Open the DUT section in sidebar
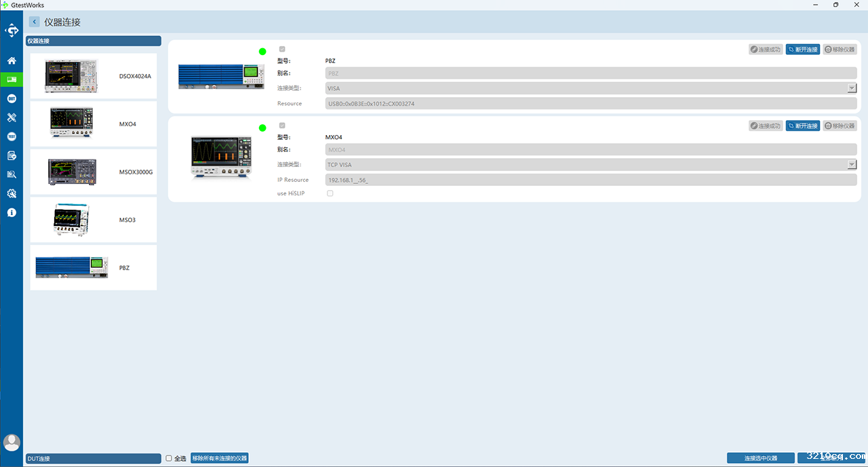868x467 pixels. point(12,98)
